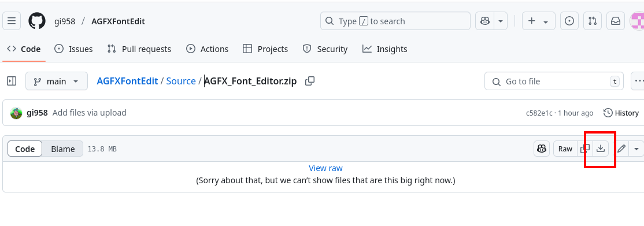Copy raw file contents

click(x=585, y=149)
